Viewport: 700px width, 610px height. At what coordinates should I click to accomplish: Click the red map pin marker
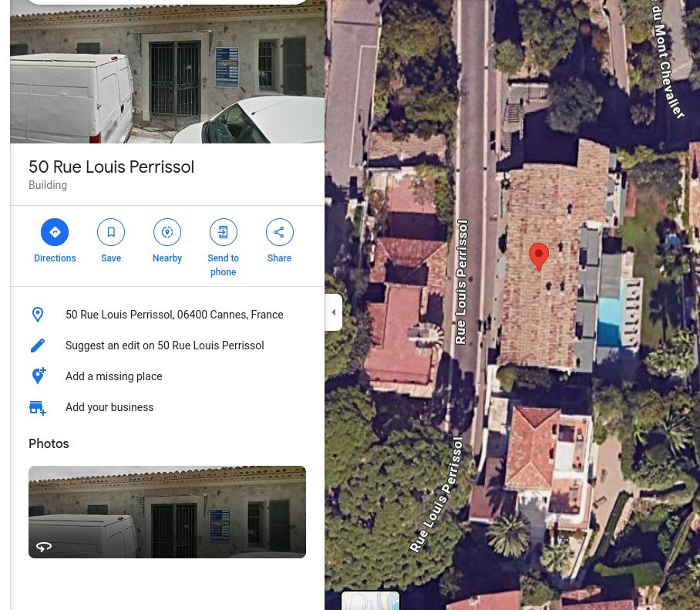(x=539, y=256)
